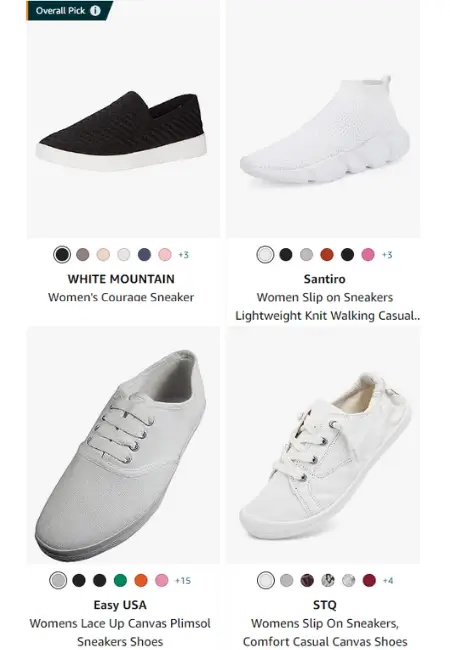Choose navy blue swatch for WHITE MOUNTAIN sneaker

click(144, 255)
